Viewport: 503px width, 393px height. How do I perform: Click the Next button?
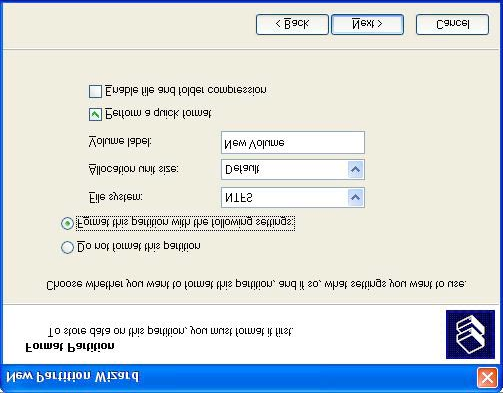coord(367,24)
